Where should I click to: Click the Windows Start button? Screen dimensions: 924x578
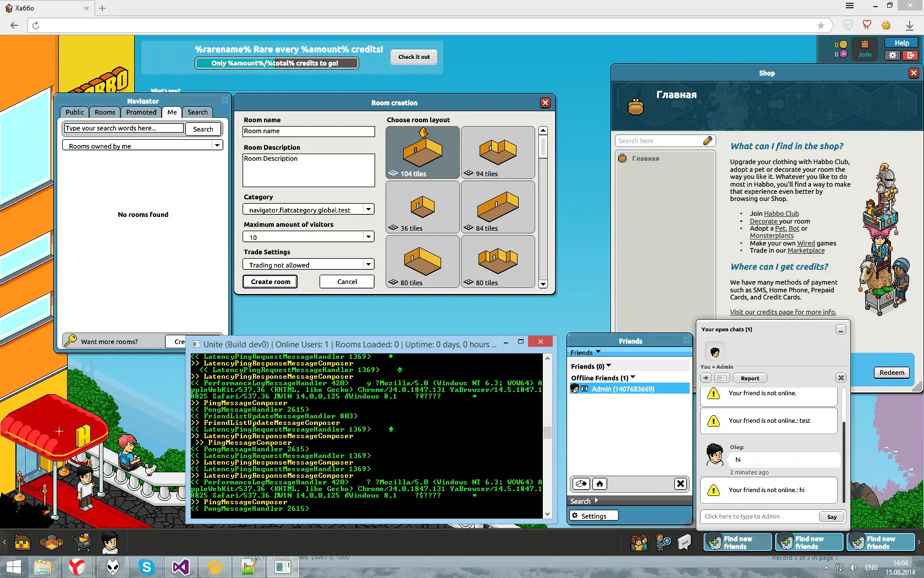(x=13, y=566)
